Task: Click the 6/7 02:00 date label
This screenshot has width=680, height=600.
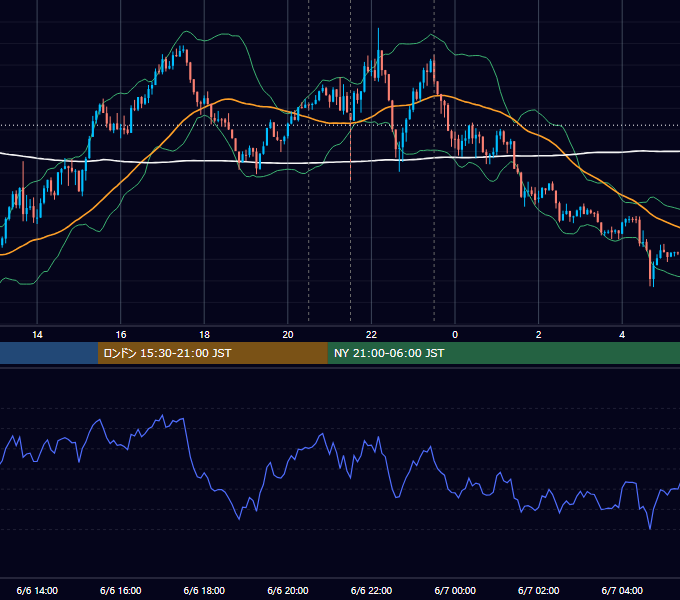Action: pyautogui.click(x=539, y=590)
